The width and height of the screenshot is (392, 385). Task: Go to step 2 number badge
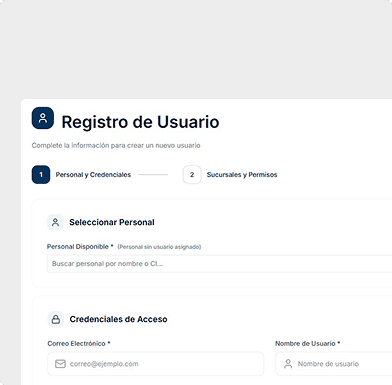click(x=192, y=175)
